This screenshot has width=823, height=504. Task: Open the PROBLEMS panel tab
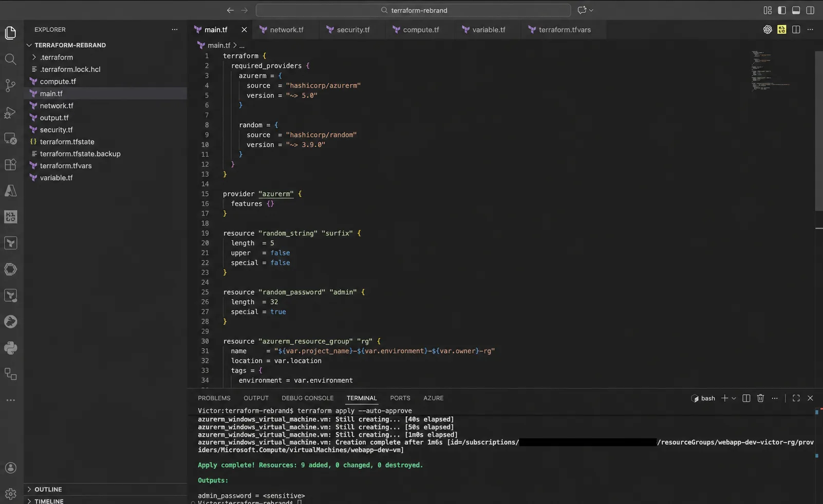(214, 398)
